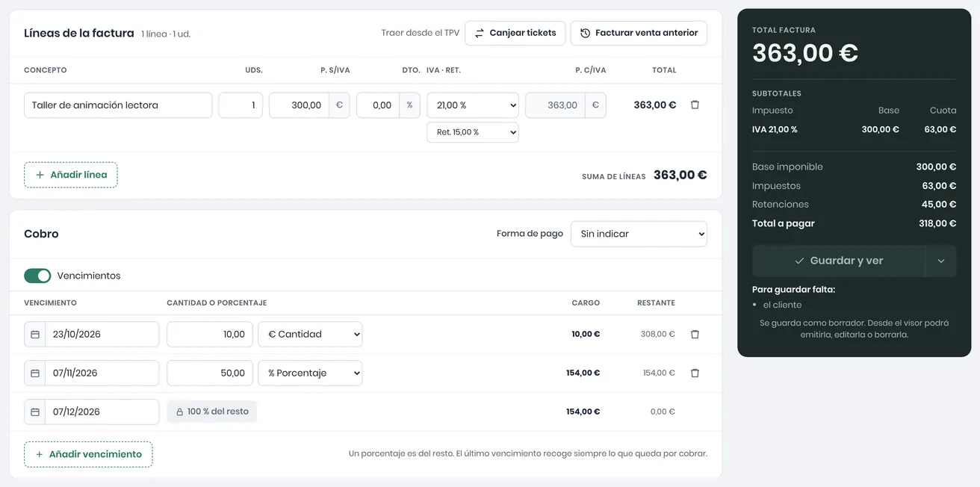The image size is (980, 487).
Task: Click Añadir vencimiento button
Action: coord(88,454)
